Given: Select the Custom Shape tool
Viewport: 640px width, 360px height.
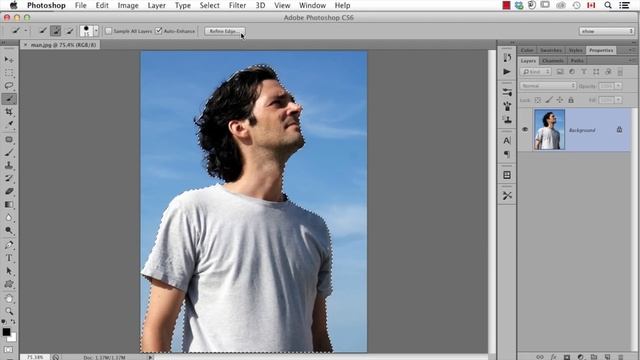Looking at the screenshot, I should click(9, 284).
